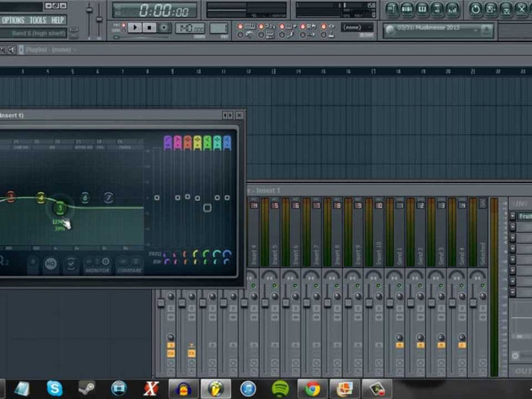Open the Step Sequencer toolbar icon
532x399 pixels.
tap(407, 9)
